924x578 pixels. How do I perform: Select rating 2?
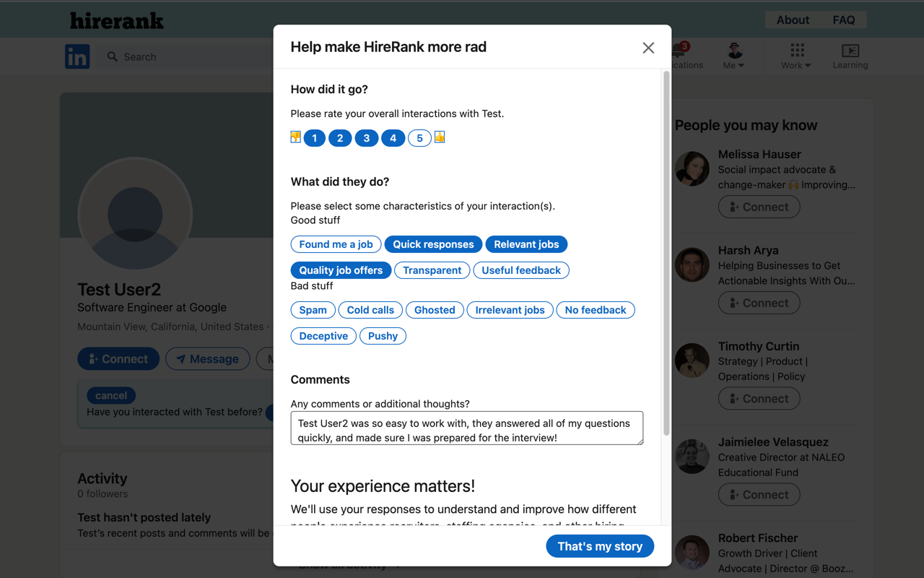point(340,138)
